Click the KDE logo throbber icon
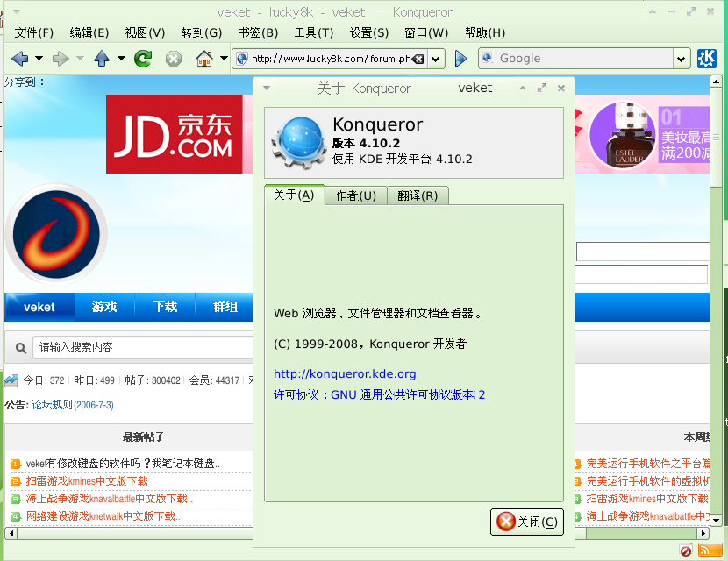728x561 pixels. coord(707,59)
